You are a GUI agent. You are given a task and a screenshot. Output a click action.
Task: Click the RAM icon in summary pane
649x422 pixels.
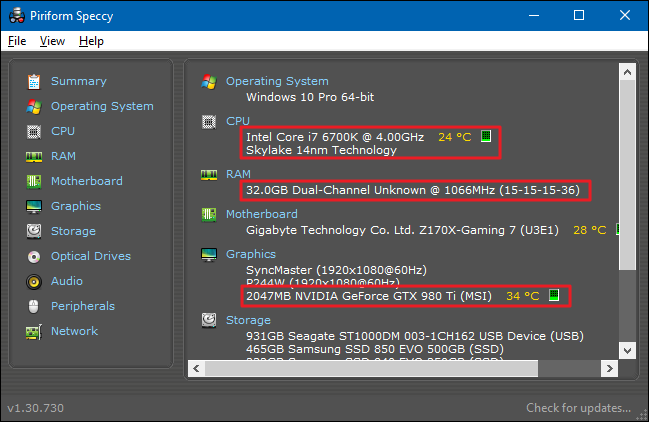coord(209,175)
